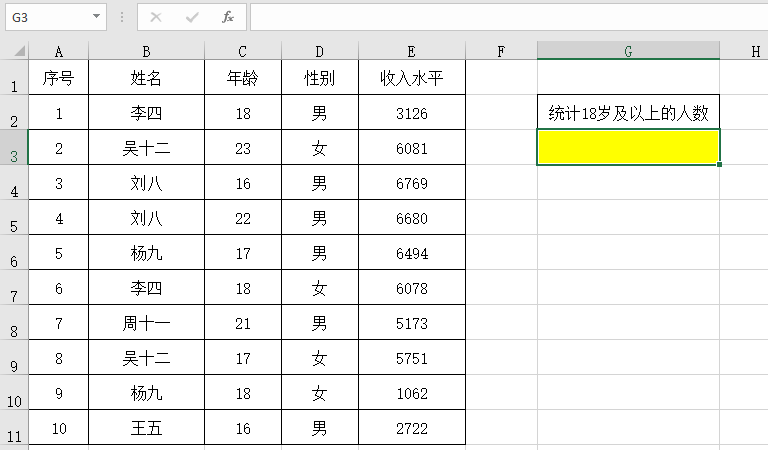Click serial number cell '7'
The image size is (768, 450).
point(59,323)
